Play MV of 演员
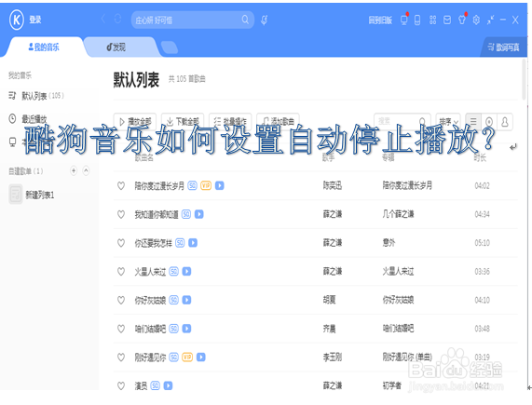 [168, 385]
